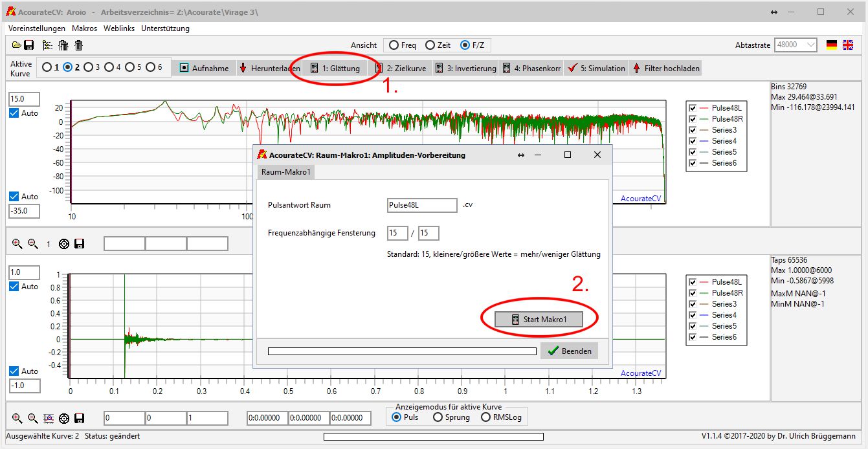
Task: Click the single trash can delete icon
Action: tap(78, 45)
